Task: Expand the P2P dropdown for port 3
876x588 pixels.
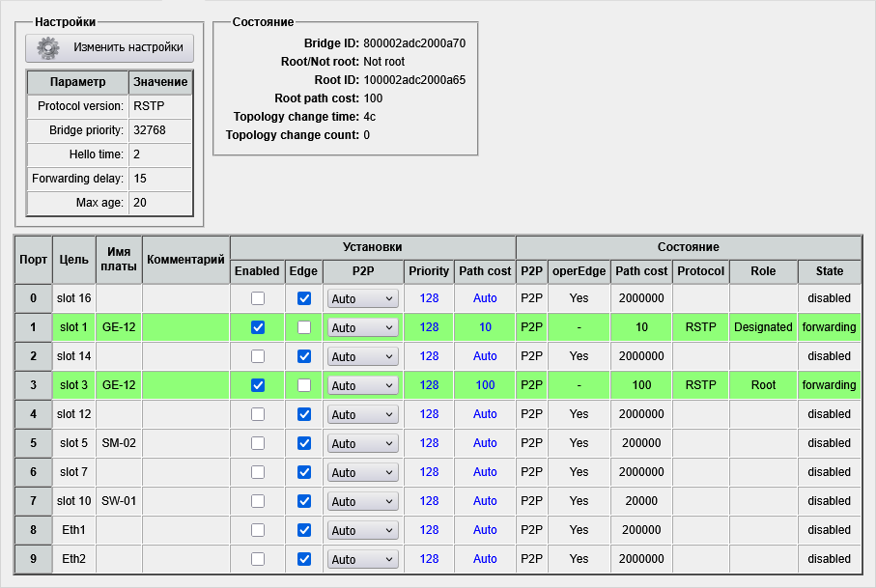Action: click(x=362, y=385)
